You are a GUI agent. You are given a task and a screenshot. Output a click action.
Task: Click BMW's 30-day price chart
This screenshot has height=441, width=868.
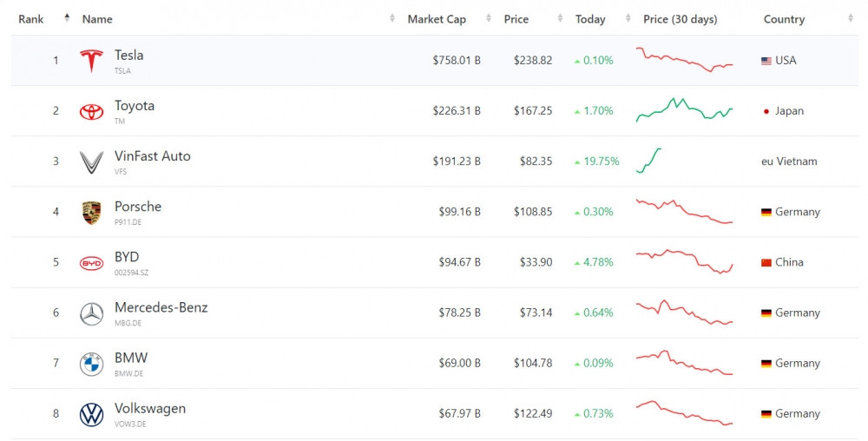click(x=684, y=362)
